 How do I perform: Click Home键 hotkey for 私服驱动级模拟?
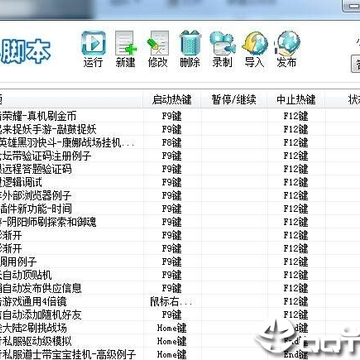tap(172, 341)
